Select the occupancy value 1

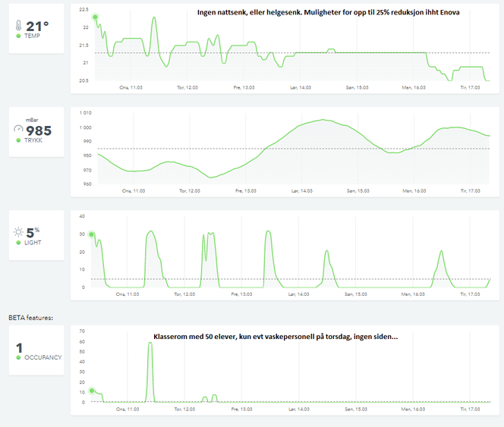point(19,346)
